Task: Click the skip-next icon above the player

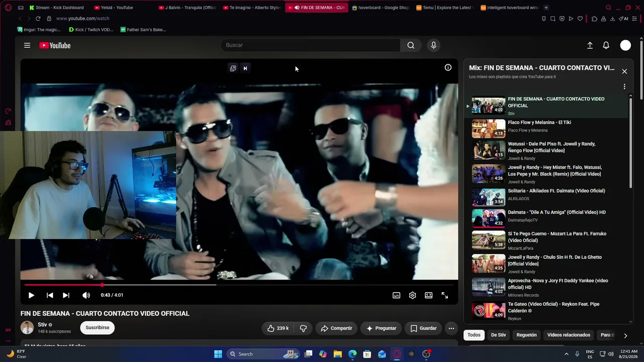Action: (245, 68)
